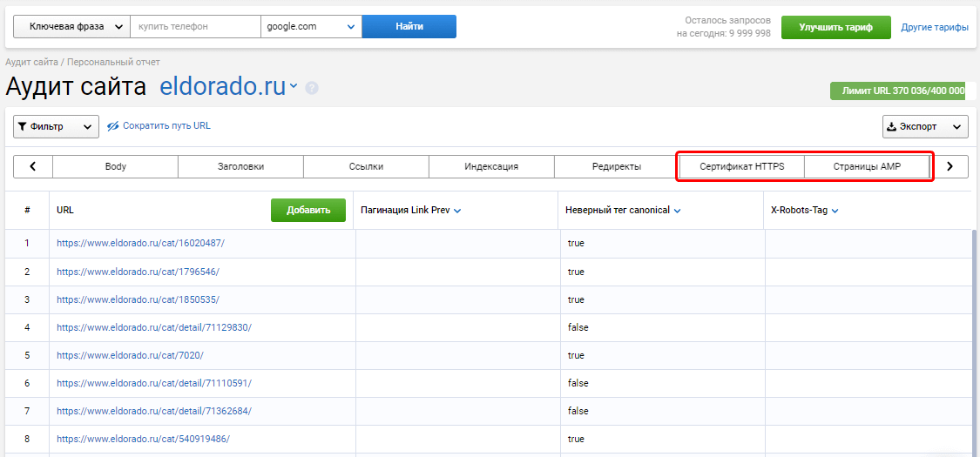Open URL https://www.eldorado.ru/cat/1796546/

tap(139, 272)
